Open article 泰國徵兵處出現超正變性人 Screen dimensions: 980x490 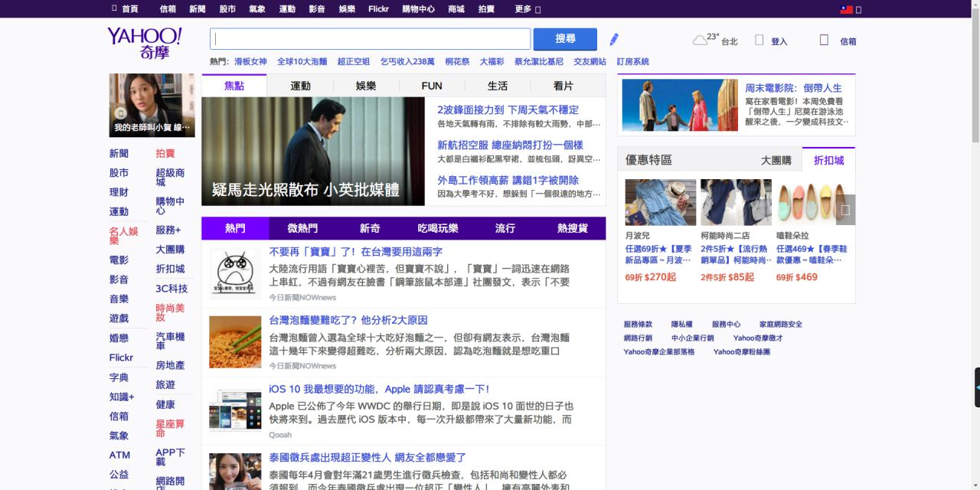pyautogui.click(x=367, y=457)
